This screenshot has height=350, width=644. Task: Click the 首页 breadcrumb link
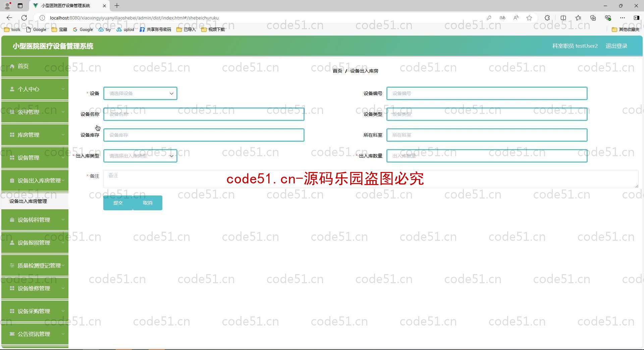tap(337, 71)
